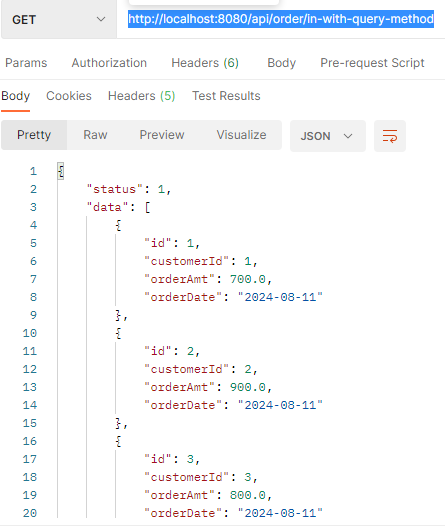Image resolution: width=445 pixels, height=528 pixels.
Task: Select the request Body tab
Action: [281, 63]
